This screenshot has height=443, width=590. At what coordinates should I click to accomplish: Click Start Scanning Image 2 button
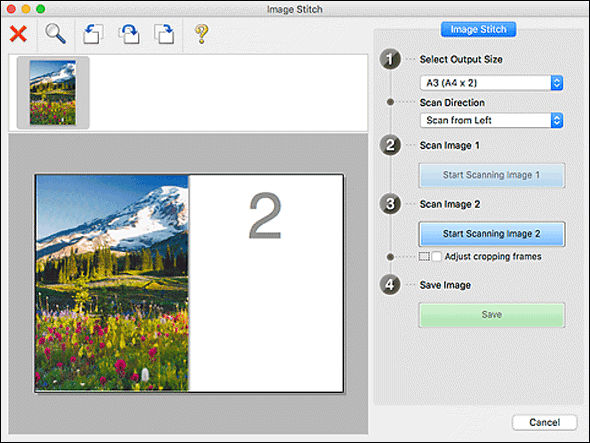[491, 234]
